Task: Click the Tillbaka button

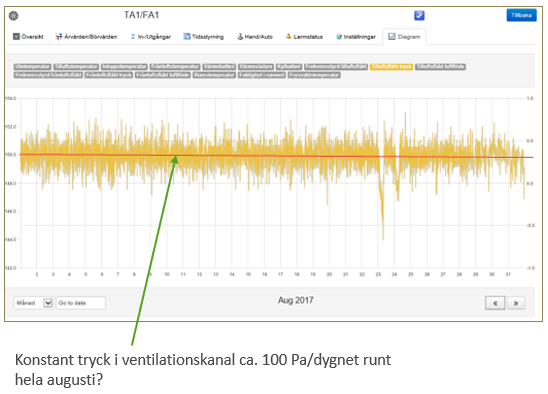Action: (521, 15)
